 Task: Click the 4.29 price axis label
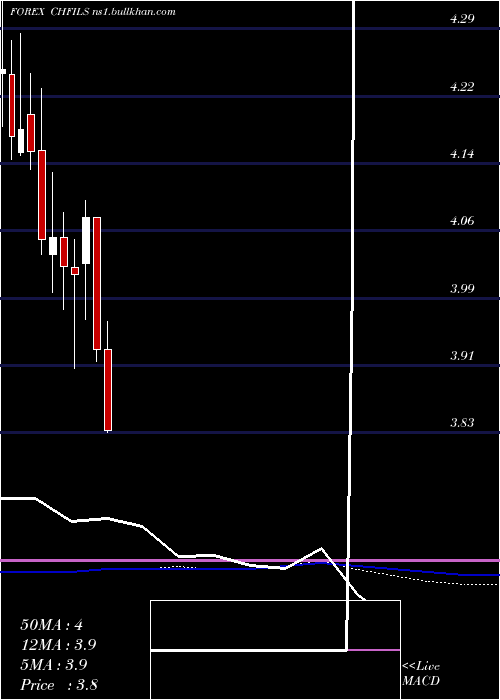click(x=462, y=19)
